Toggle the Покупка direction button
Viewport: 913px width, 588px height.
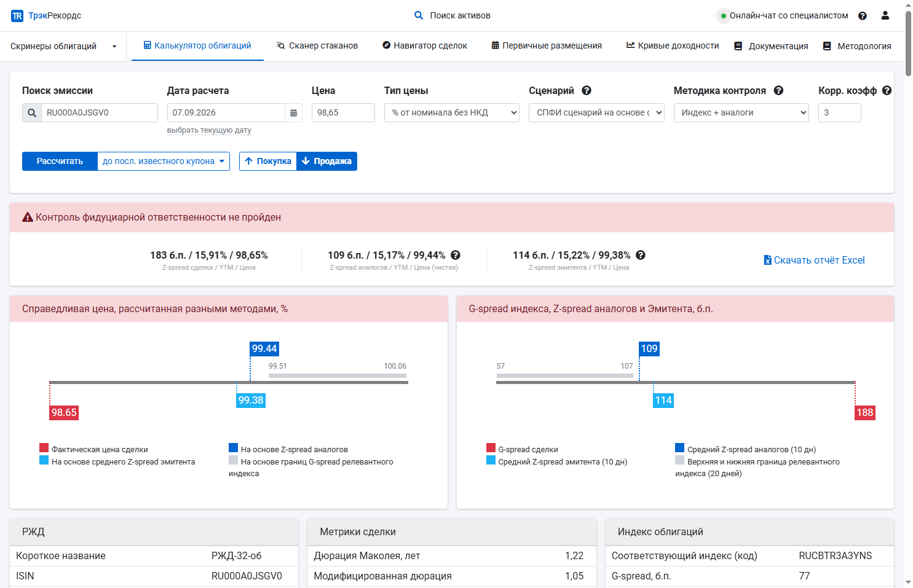tap(268, 161)
